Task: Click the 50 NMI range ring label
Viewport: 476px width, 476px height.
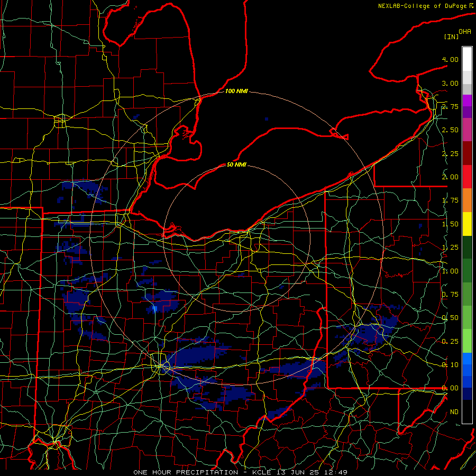Action: pos(236,164)
